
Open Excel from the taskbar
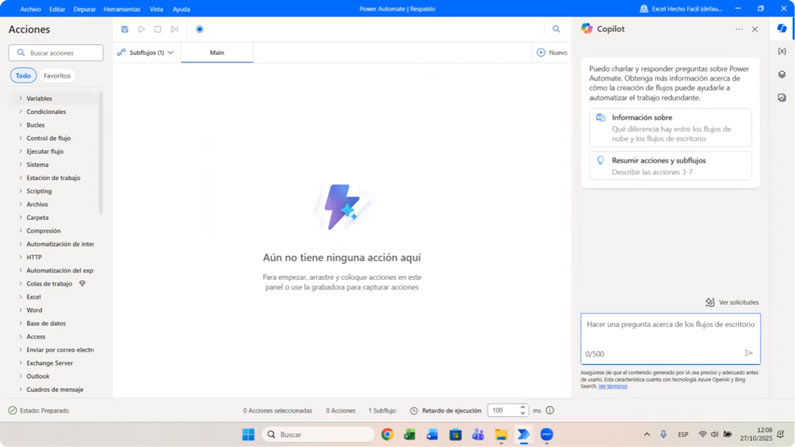[410, 434]
